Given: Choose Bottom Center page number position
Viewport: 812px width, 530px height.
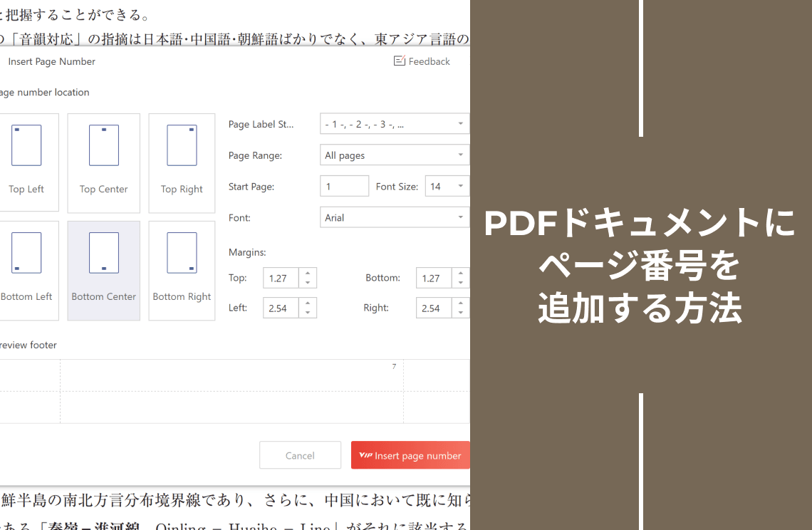Looking at the screenshot, I should pos(104,271).
